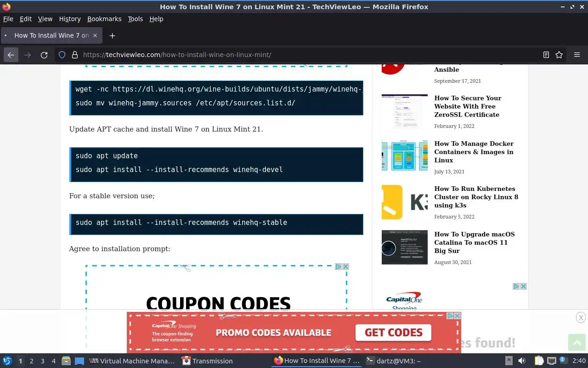
Task: Open the Edit menu
Action: (x=26, y=19)
